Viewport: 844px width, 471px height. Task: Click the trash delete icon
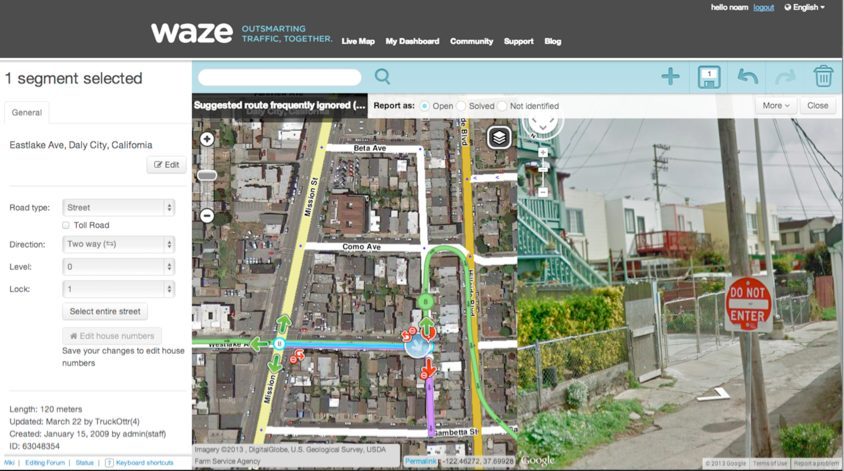823,77
